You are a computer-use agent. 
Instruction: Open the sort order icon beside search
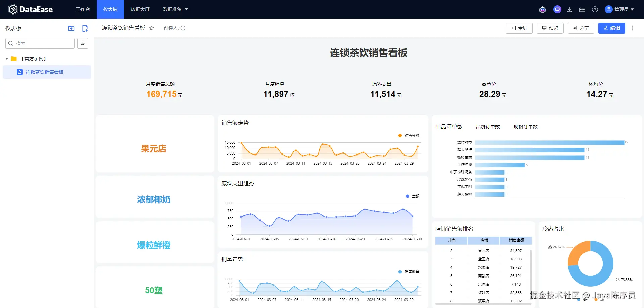coord(83,43)
